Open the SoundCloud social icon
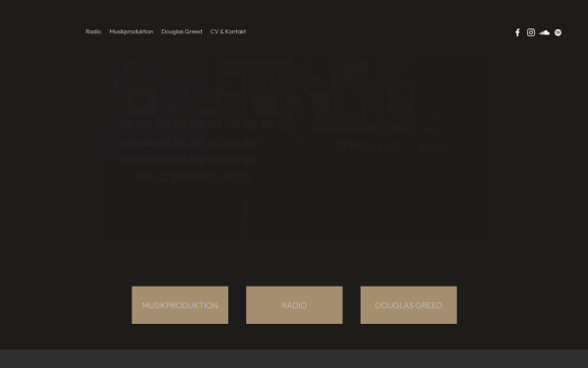Image resolution: width=588 pixels, height=368 pixels. click(x=545, y=32)
